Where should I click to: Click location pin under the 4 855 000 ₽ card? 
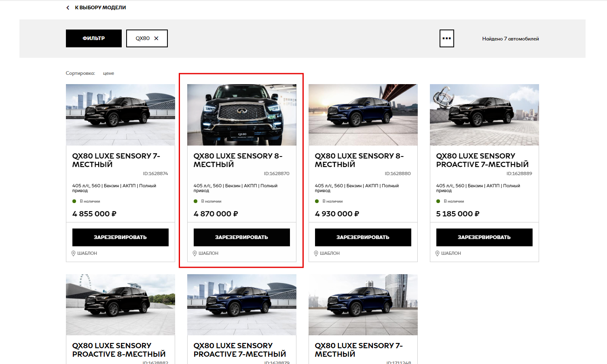(x=73, y=253)
